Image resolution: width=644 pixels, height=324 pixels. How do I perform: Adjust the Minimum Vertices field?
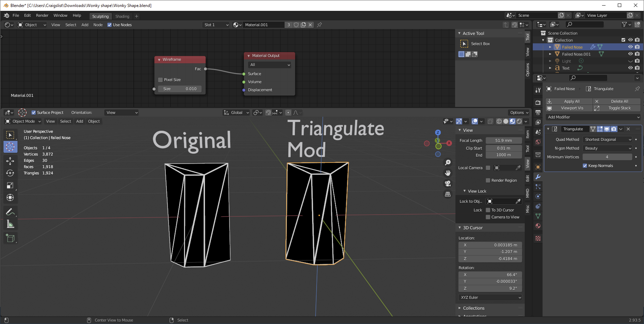tap(607, 157)
